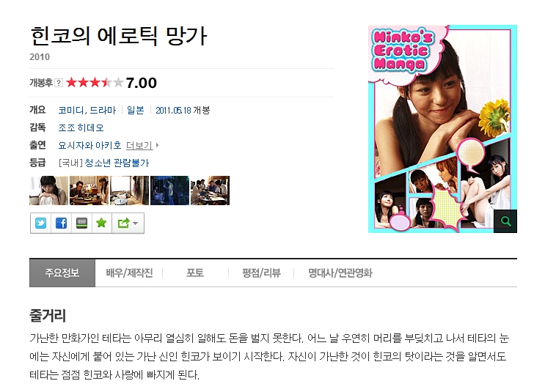The image size is (534, 392).
Task: Click the star rating 7.00 display
Action: (x=111, y=83)
